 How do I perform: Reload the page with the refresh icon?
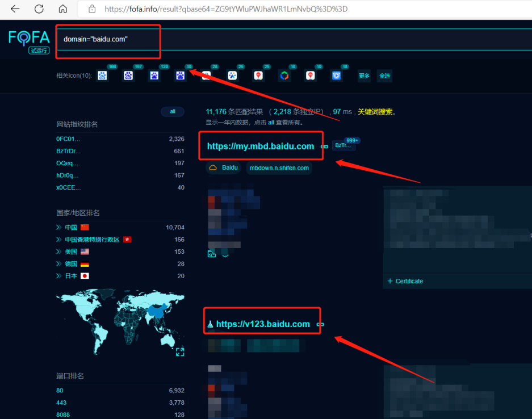tap(39, 9)
